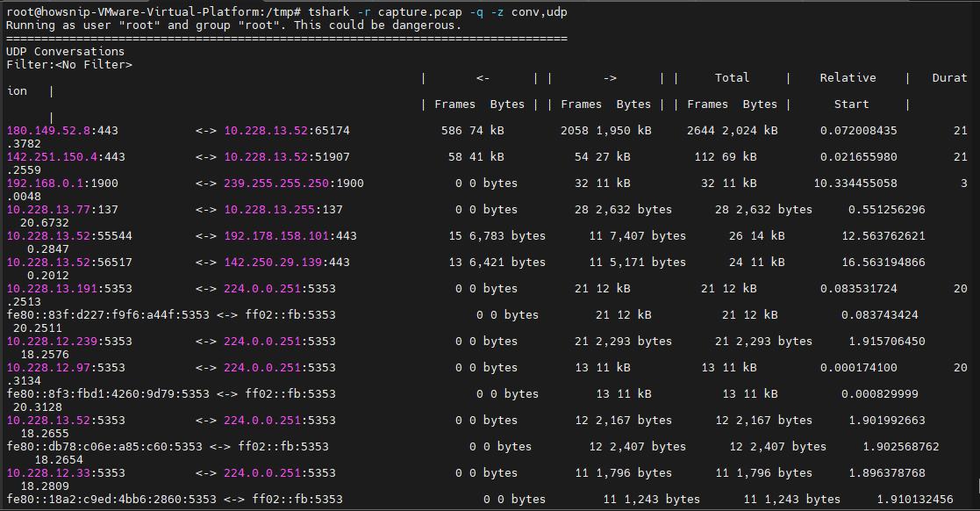Click the tshark command text "capture.pcap"
Image resolution: width=980 pixels, height=511 pixels.
point(420,12)
